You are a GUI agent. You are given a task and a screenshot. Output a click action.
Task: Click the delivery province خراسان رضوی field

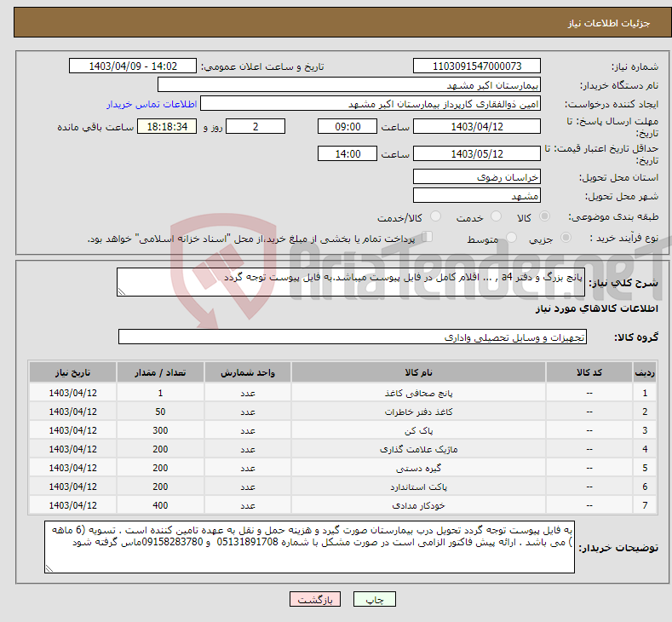(x=477, y=176)
